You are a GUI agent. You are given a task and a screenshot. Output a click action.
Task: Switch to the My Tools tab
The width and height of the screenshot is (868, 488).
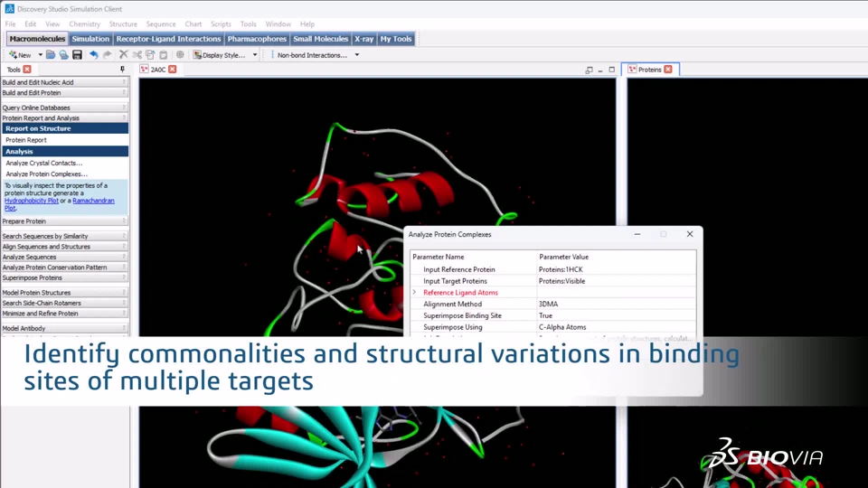396,39
